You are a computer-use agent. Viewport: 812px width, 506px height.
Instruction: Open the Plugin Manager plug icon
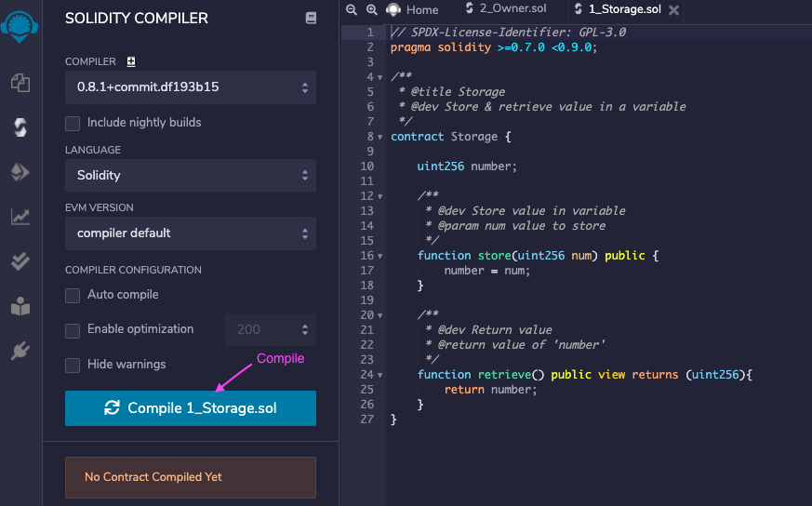coord(20,352)
